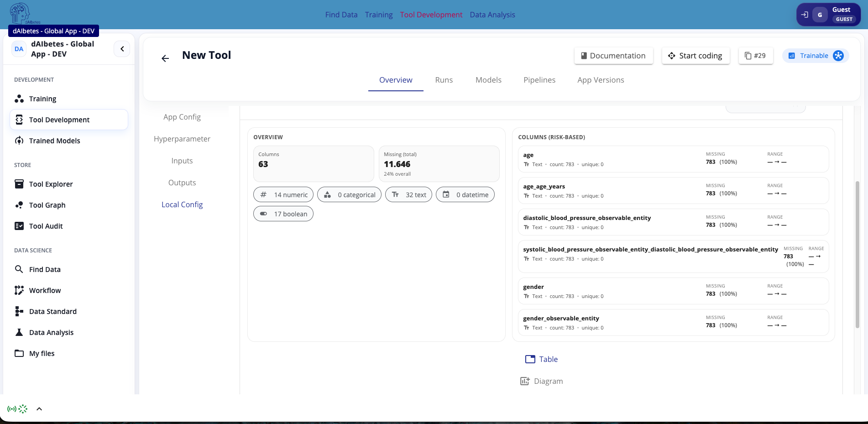Switch to the Pipelines tab
Screen dimensions: 868x424
point(539,80)
